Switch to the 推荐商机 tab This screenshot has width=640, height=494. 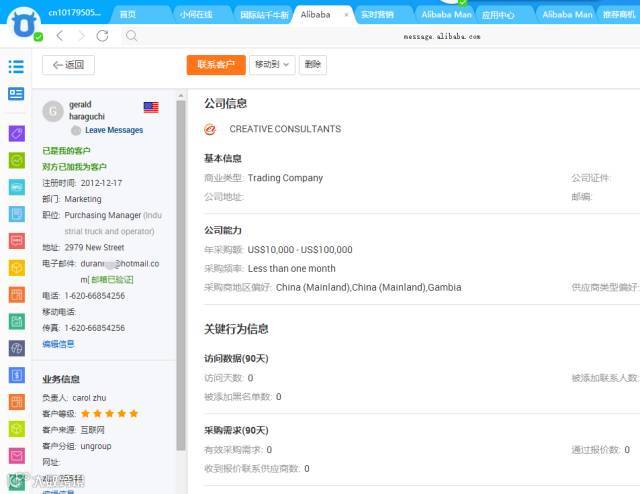click(x=619, y=15)
